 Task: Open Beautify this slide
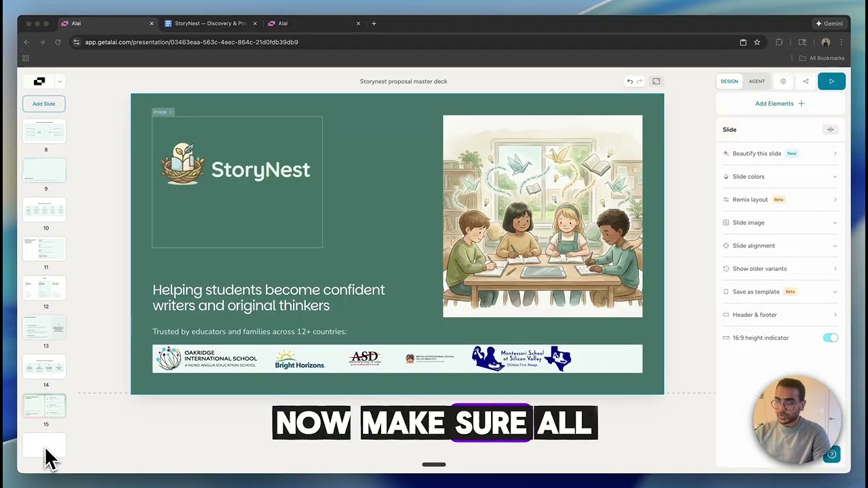[x=780, y=154]
